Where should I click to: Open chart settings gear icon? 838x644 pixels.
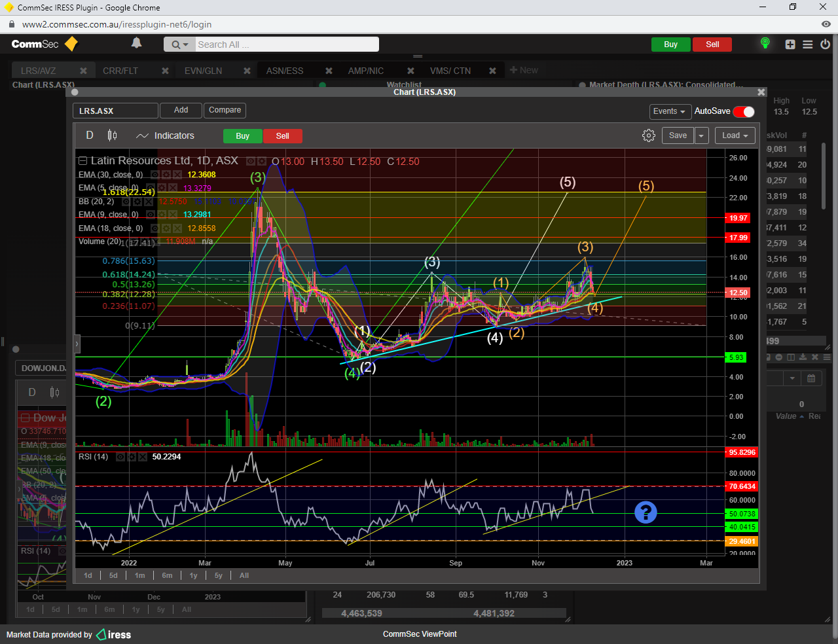(648, 135)
